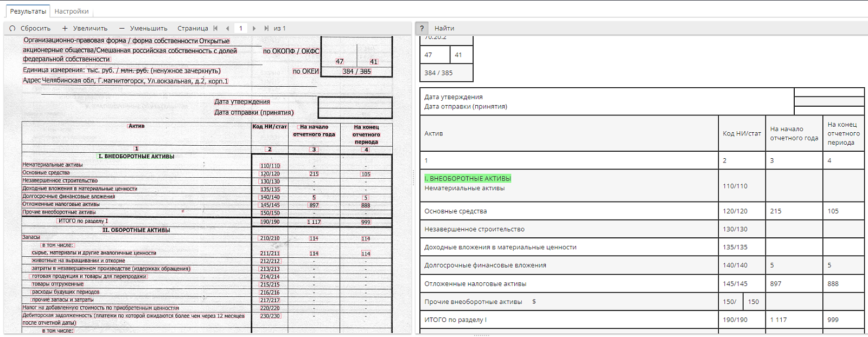
Task: Click '190/190' code in scanned document
Action: pos(270,222)
